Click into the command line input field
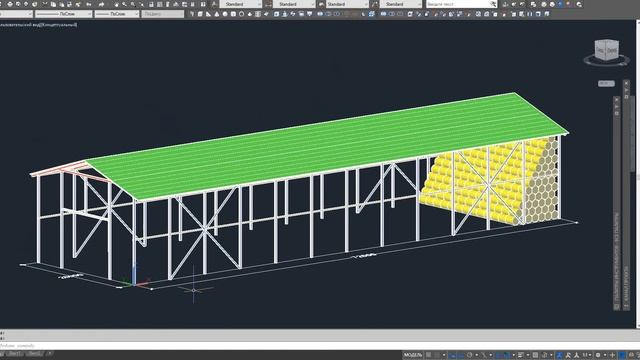This screenshot has width=640, height=360. tap(318, 346)
